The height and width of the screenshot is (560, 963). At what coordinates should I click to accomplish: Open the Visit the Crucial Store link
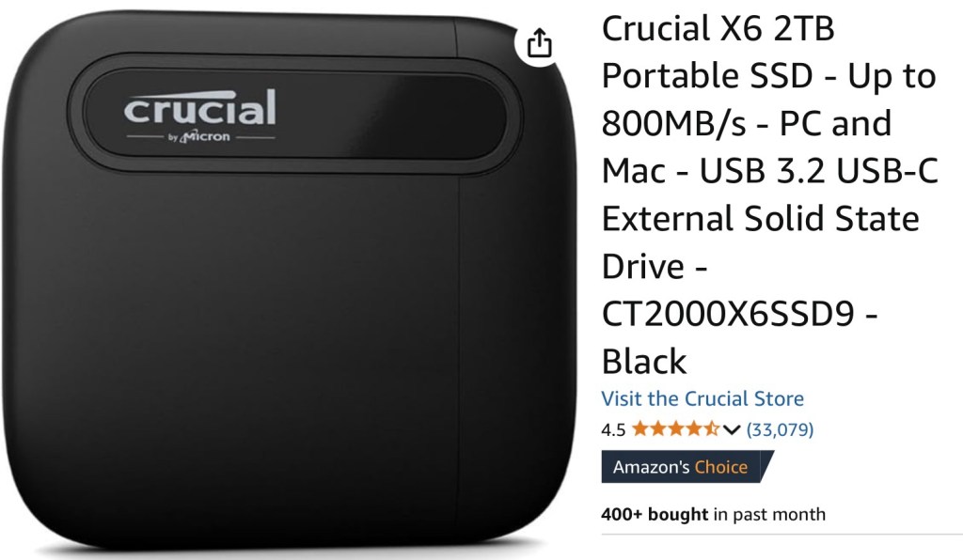point(702,398)
